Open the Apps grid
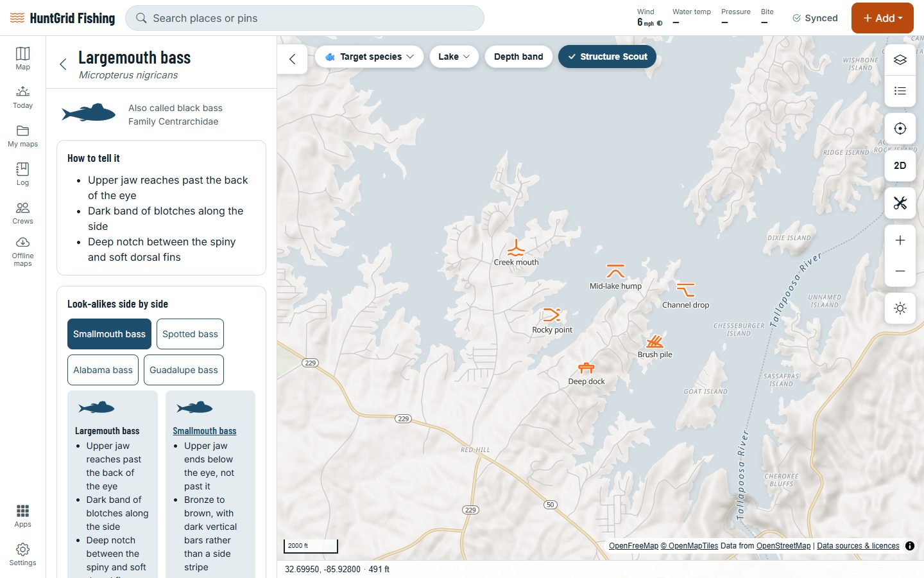924x578 pixels. click(22, 516)
